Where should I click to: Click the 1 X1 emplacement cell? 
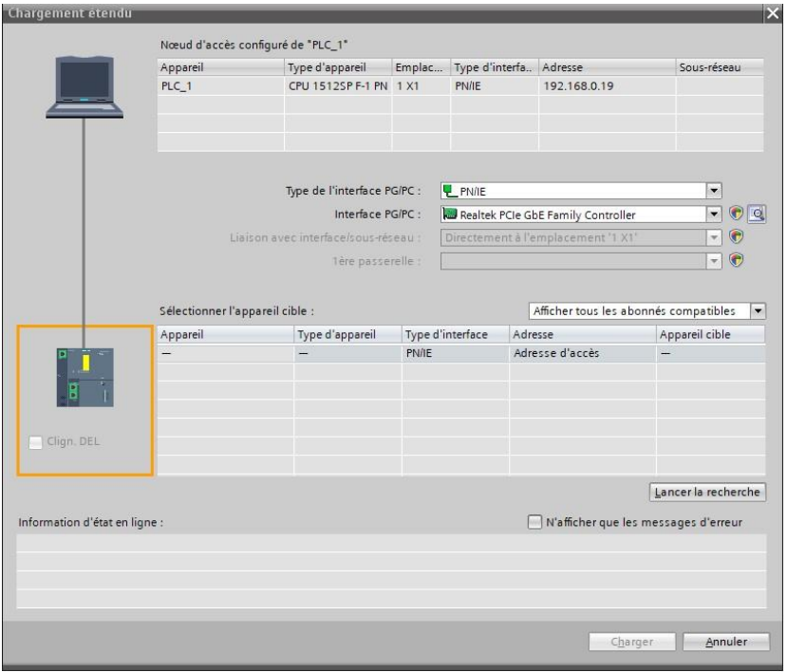pyautogui.click(x=422, y=85)
